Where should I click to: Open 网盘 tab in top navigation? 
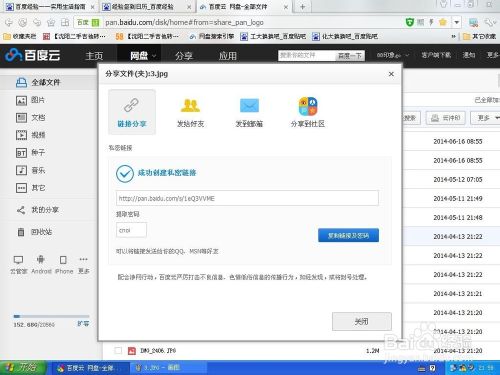point(139,56)
